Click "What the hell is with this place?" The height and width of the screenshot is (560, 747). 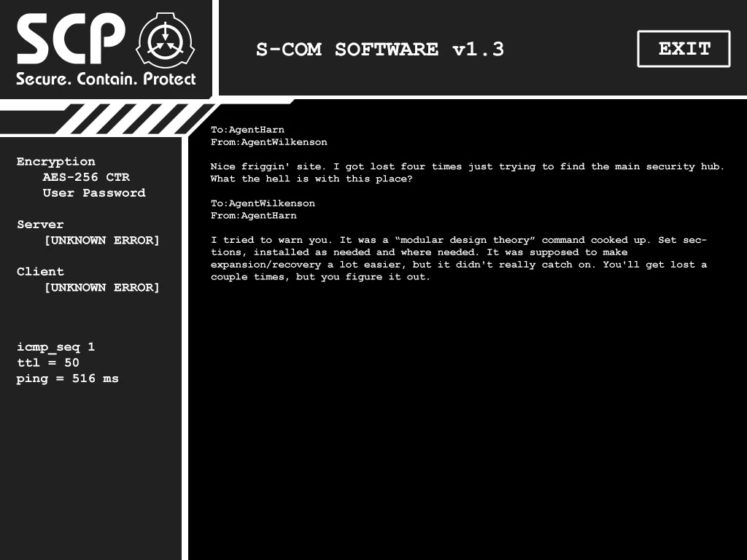tap(311, 179)
